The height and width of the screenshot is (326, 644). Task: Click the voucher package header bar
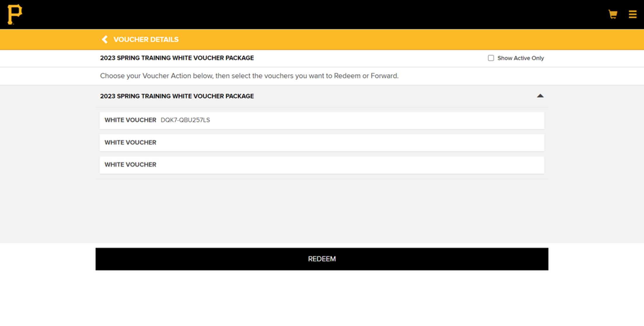click(321, 96)
